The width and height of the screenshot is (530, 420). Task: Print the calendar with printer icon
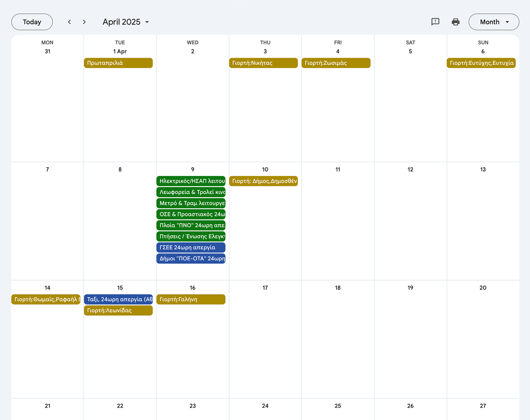pyautogui.click(x=456, y=22)
